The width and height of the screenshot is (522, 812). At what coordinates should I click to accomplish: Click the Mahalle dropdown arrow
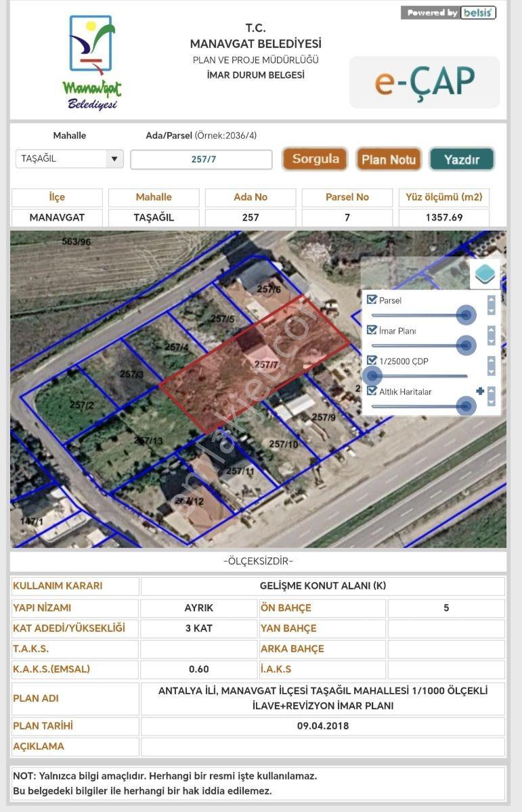click(114, 159)
